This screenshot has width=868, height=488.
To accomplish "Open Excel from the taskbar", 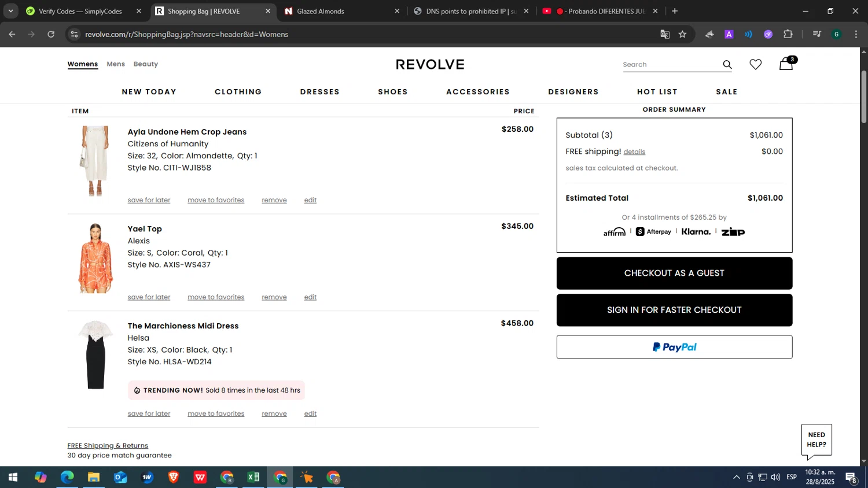I will tap(253, 477).
